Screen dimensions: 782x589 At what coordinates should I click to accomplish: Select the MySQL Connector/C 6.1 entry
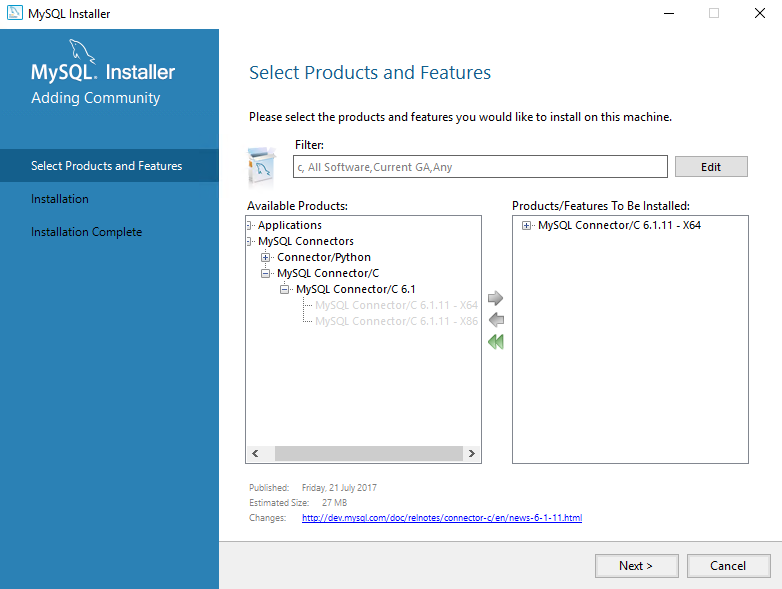[x=356, y=289]
